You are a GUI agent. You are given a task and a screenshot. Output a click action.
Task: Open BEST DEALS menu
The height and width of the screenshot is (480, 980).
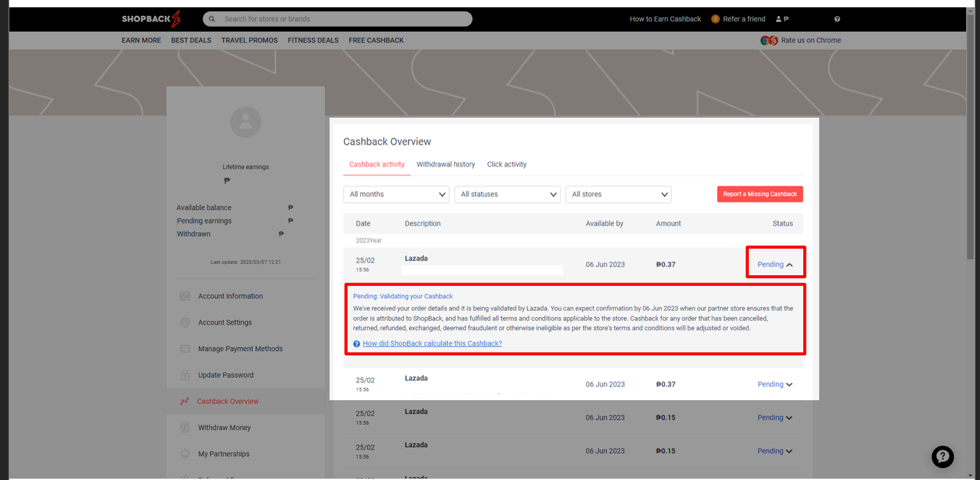[x=191, y=41]
